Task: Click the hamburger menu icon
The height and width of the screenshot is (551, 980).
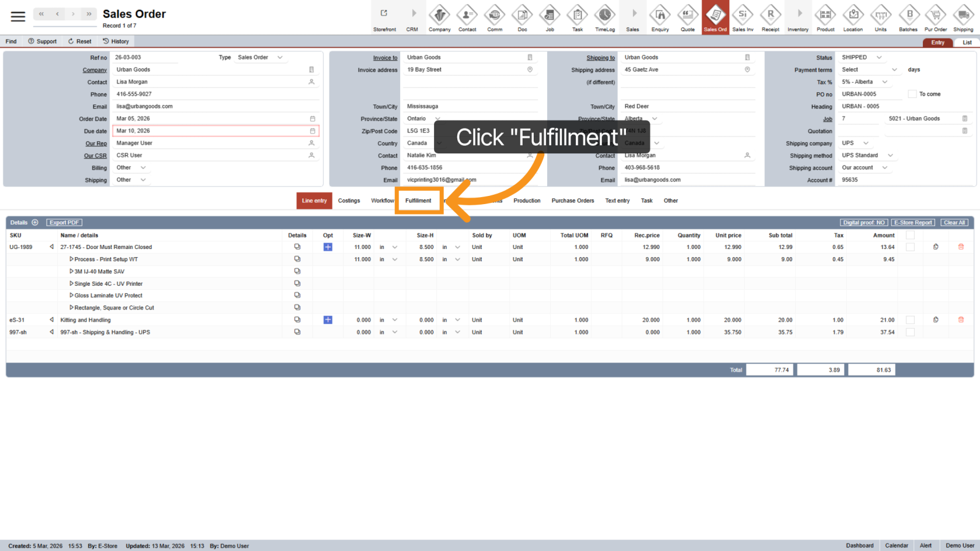Action: click(x=18, y=16)
